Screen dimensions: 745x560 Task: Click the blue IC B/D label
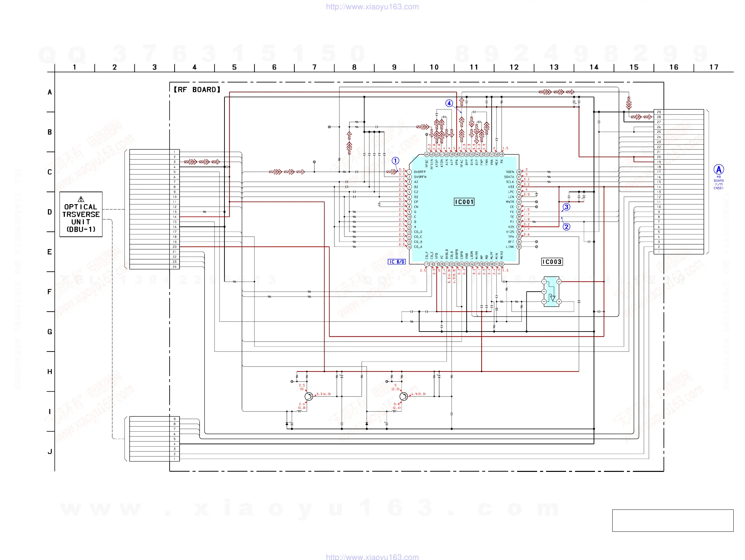point(396,262)
